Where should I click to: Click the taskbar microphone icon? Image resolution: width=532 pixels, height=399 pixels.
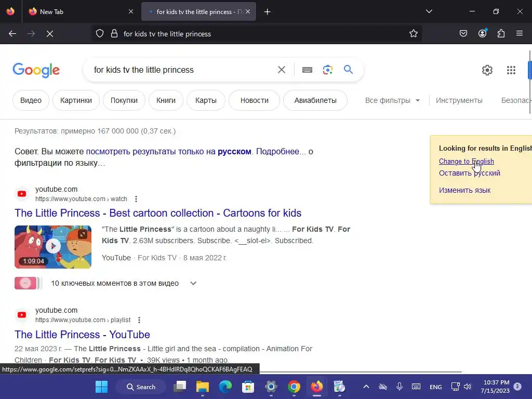[x=400, y=387]
